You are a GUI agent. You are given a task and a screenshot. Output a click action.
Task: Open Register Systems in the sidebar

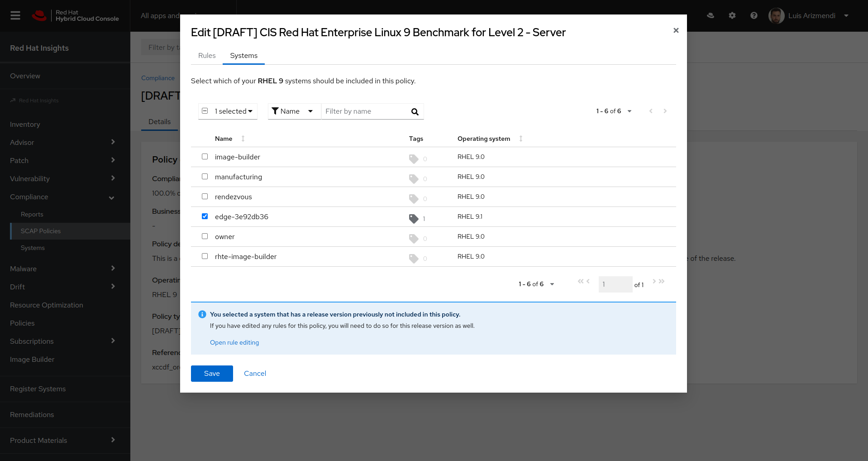pos(38,389)
